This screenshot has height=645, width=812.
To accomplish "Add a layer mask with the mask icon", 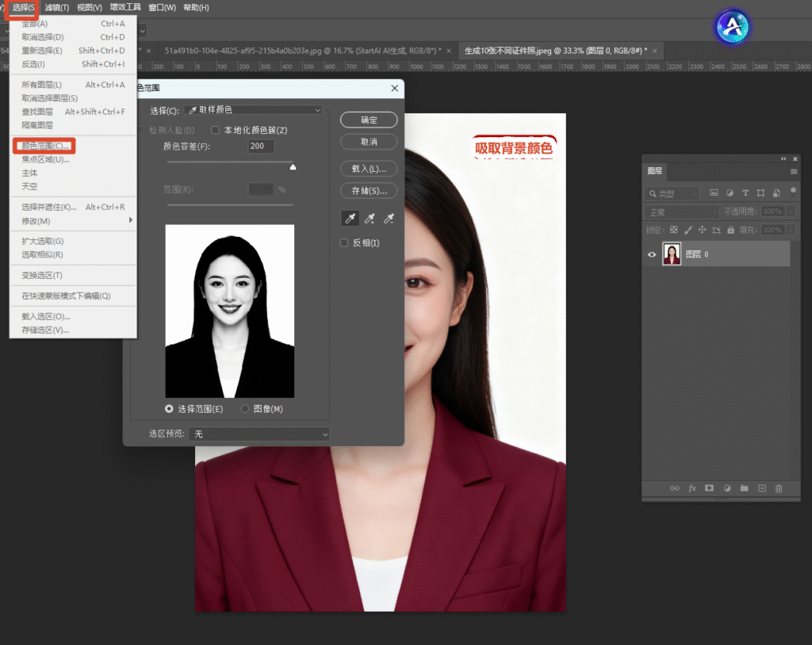I will 710,488.
